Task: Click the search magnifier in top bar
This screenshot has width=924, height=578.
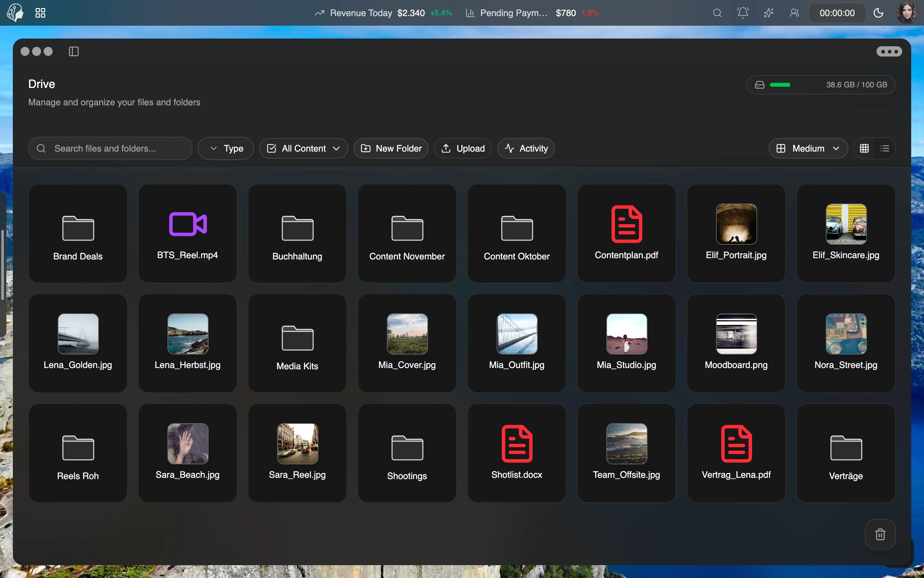Action: point(717,13)
